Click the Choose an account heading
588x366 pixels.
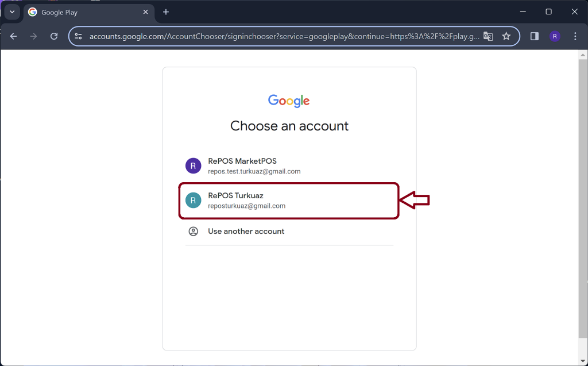tap(289, 126)
